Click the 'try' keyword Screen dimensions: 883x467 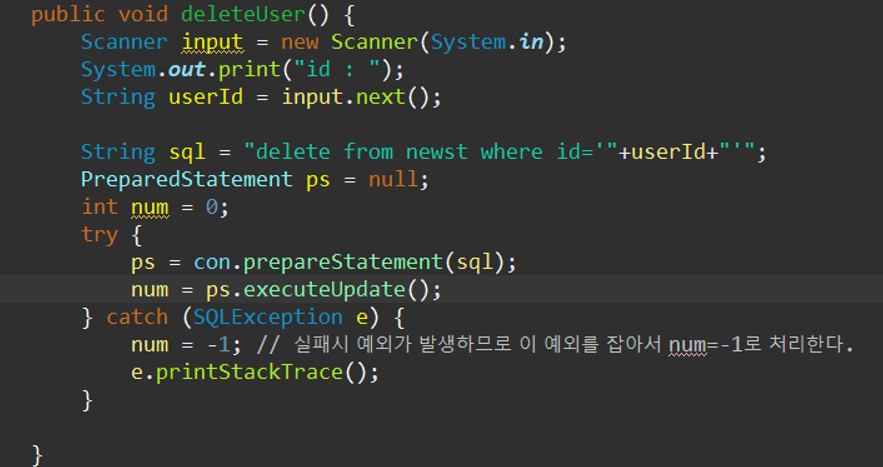pyautogui.click(x=100, y=235)
